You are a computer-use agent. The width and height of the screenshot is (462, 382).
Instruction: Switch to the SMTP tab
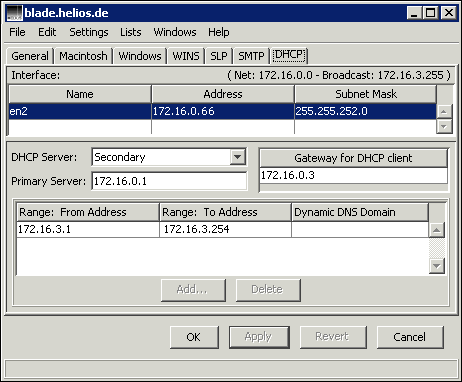coord(251,56)
